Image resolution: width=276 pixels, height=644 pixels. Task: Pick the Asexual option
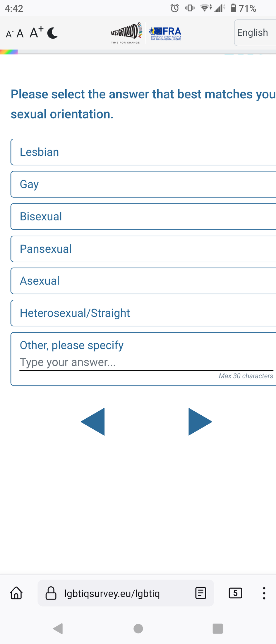[143, 281]
